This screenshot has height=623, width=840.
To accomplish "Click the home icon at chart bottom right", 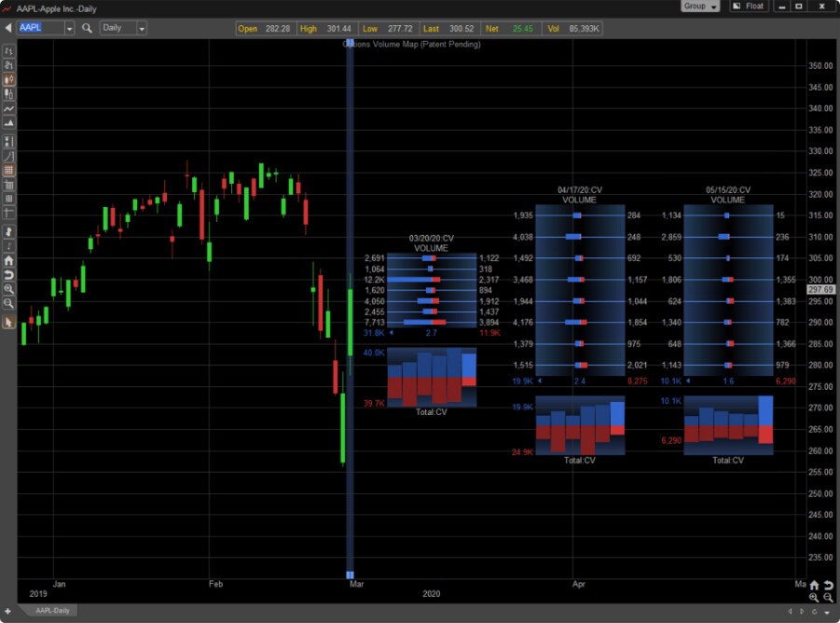I will pos(814,586).
